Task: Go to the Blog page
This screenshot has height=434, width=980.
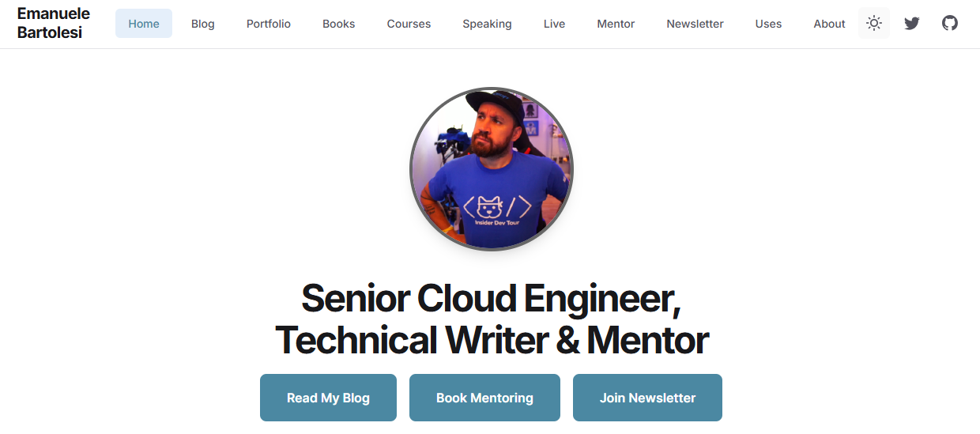Action: coord(203,24)
